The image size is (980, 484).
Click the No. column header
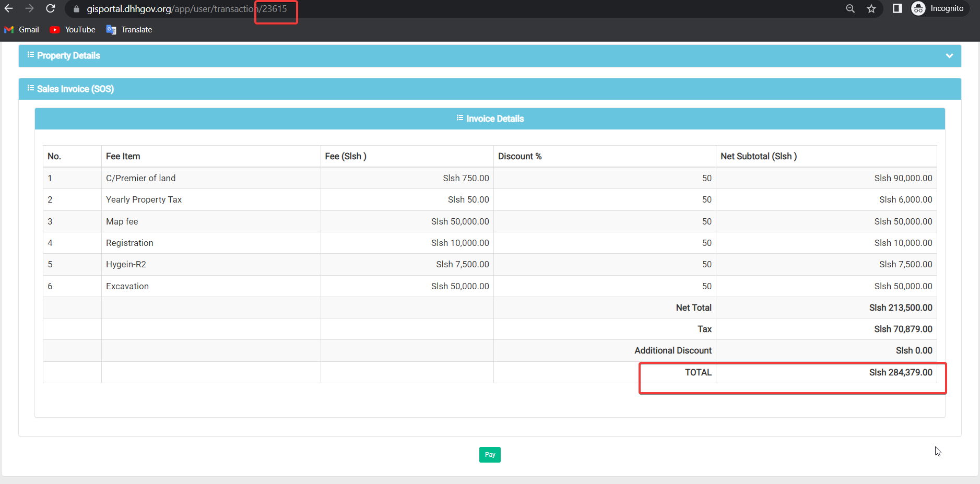coord(54,156)
